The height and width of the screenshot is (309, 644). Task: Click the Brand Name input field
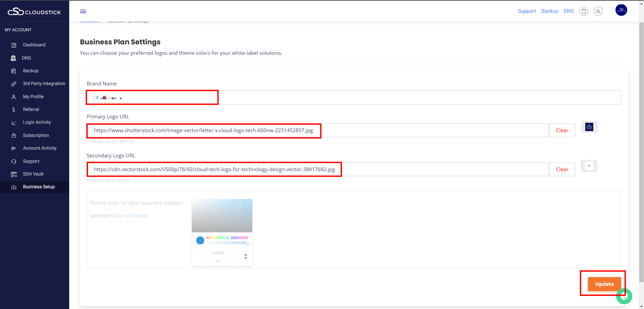click(353, 98)
